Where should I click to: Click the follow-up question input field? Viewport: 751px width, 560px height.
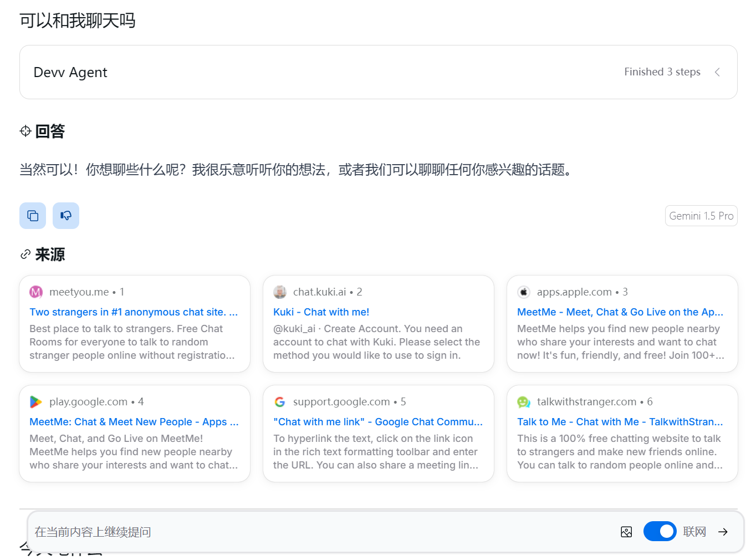click(x=321, y=532)
